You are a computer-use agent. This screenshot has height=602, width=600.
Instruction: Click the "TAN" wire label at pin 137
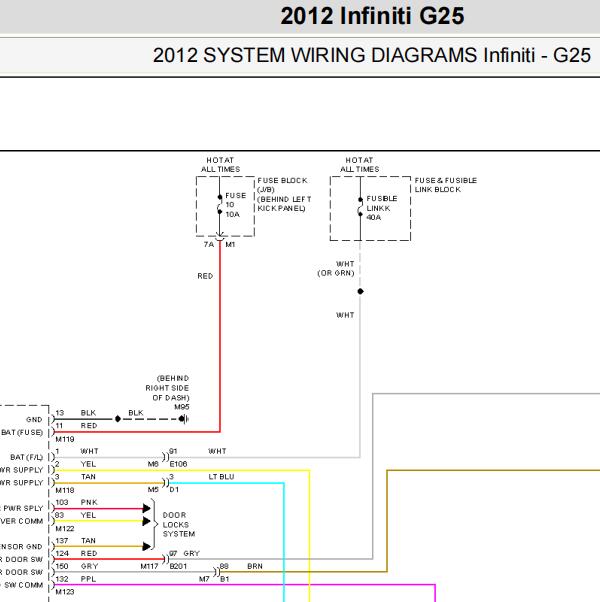(88, 541)
